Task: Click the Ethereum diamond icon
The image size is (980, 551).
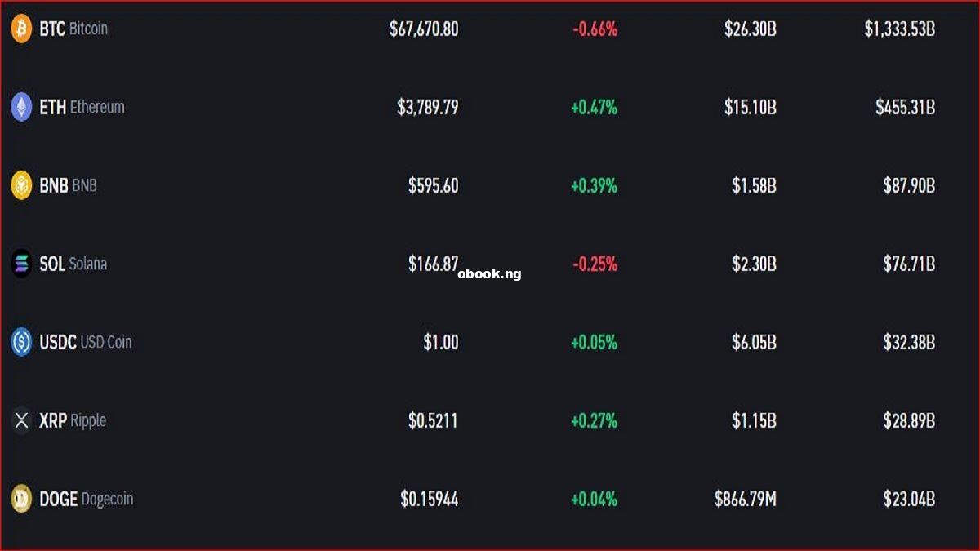Action: pyautogui.click(x=21, y=107)
